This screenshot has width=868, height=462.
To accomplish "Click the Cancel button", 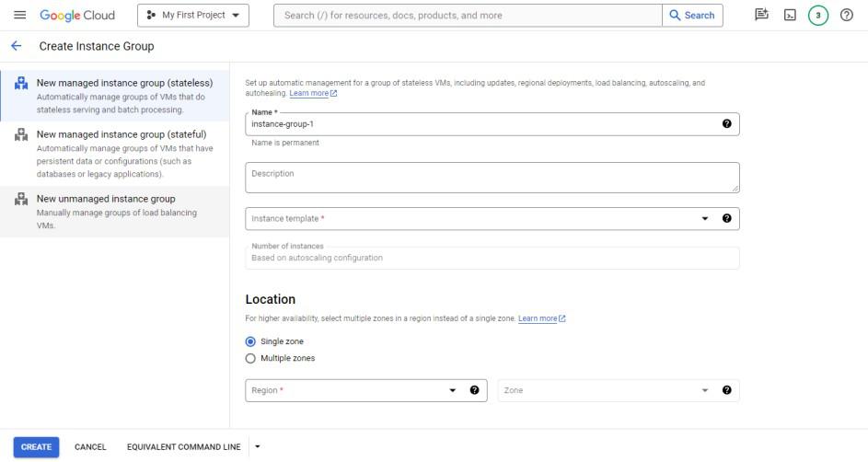I will 90,447.
